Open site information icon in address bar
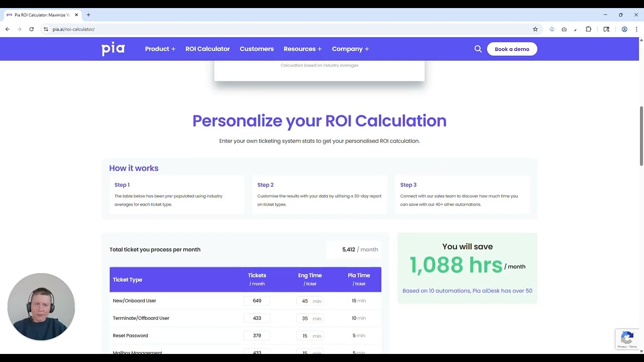644x362 pixels. click(x=46, y=29)
